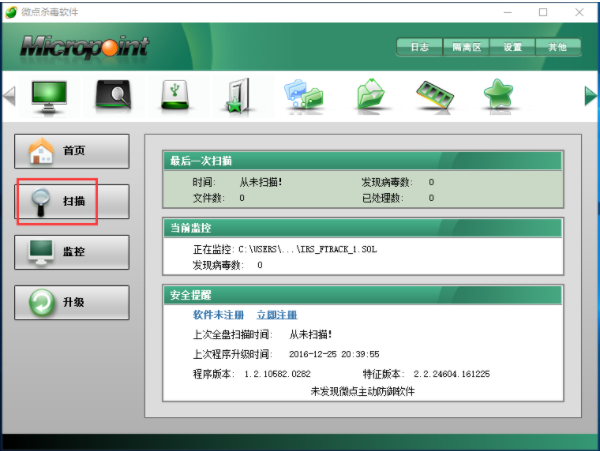Click the 最后一次扫描 panel header

[x=363, y=161]
